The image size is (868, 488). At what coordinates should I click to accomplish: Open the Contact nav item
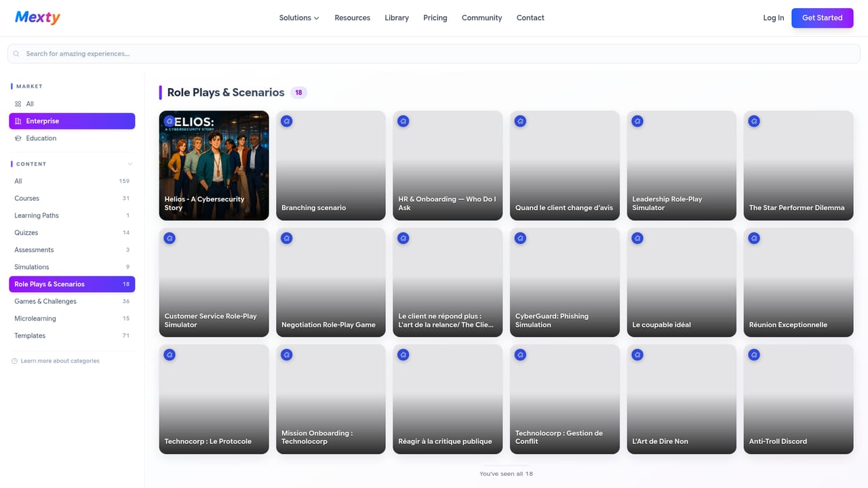coord(530,18)
